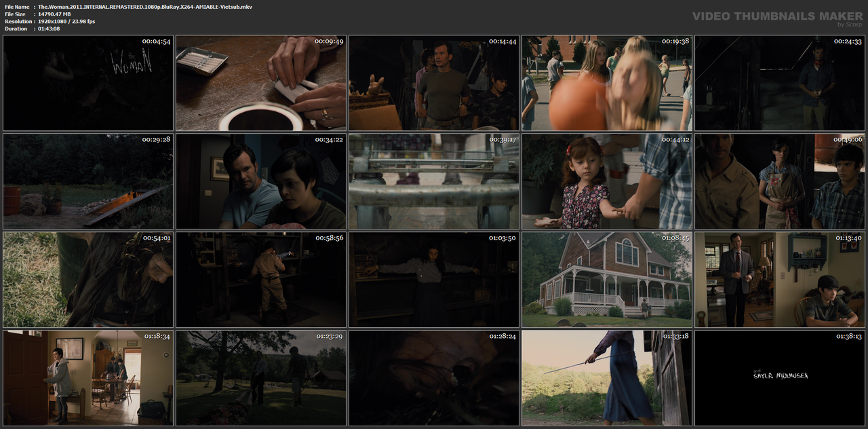Click the thumbnail stamped 01:28:24
Viewport: 868px width, 429px height.
(x=434, y=378)
